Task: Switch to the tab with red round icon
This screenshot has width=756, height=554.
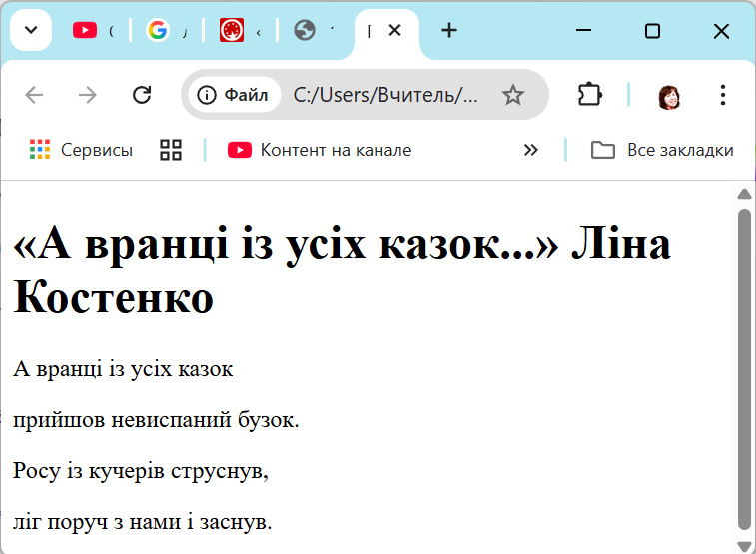Action: pos(240,31)
